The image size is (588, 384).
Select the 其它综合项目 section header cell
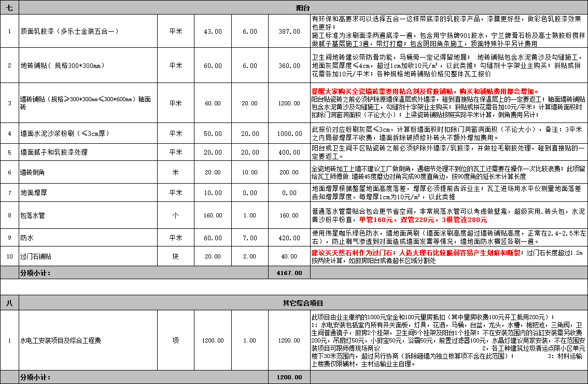[x=303, y=303]
